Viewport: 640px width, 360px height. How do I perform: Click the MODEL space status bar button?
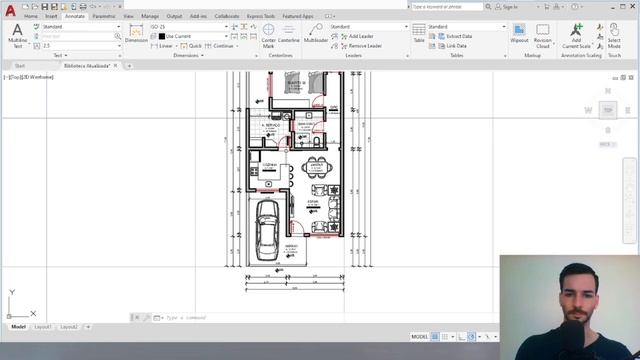click(x=419, y=337)
